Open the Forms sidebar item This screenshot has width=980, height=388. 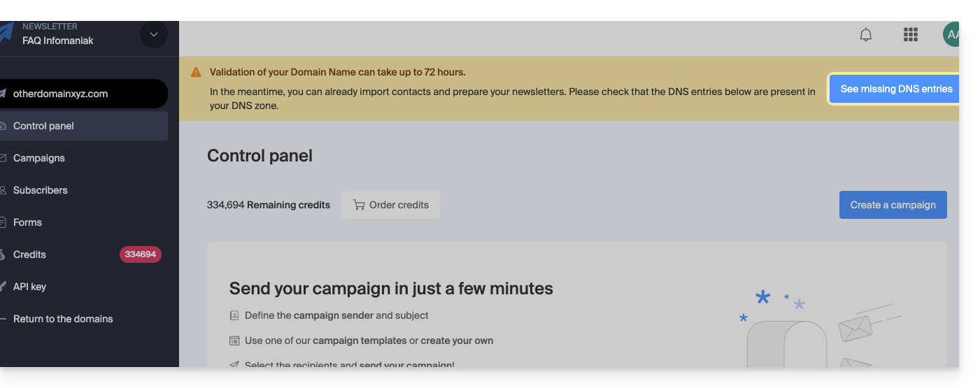pyautogui.click(x=28, y=222)
